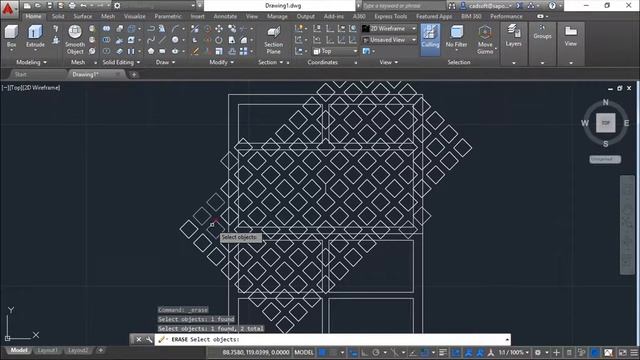Open the Unsaved View dropdown

pyautogui.click(x=389, y=40)
